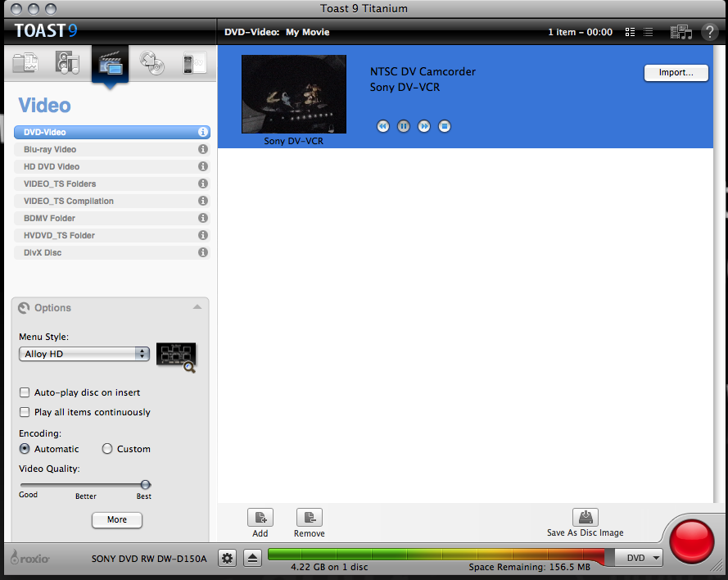Select BDMV Folder format
Screen dimensions: 728x580
tap(112, 218)
